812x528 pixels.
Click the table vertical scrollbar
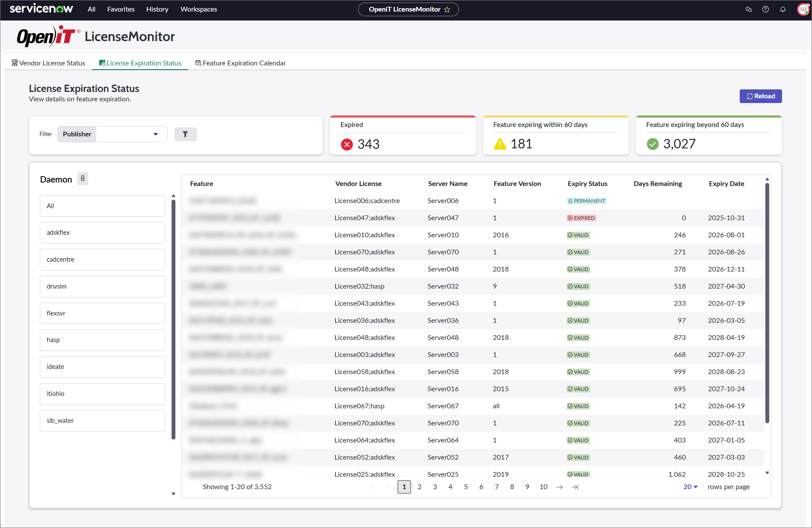pos(767,303)
